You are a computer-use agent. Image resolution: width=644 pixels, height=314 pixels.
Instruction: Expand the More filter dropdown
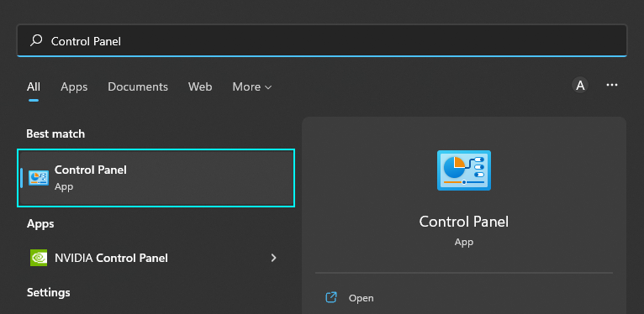251,87
